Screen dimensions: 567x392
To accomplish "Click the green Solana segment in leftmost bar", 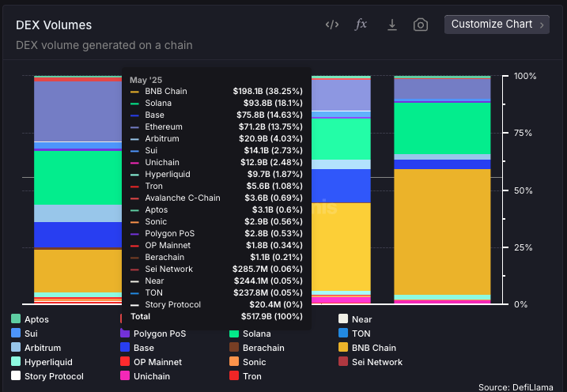I will click(78, 178).
